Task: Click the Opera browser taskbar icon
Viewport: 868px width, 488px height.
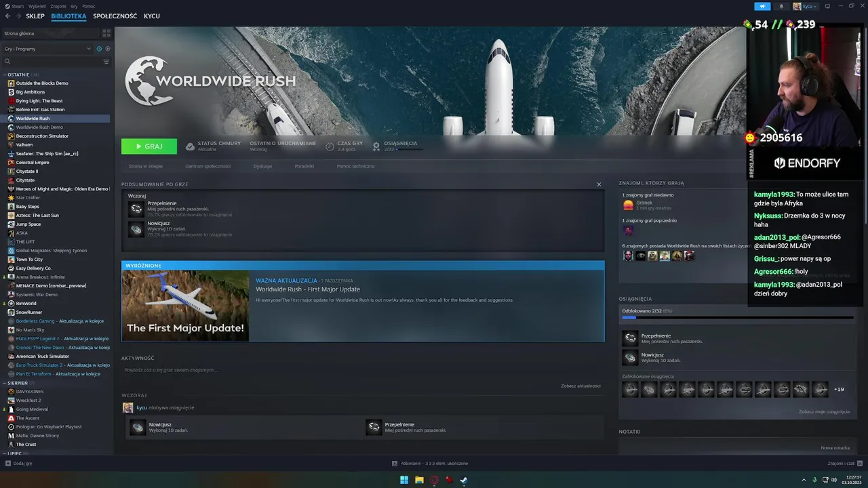Action: click(434, 480)
